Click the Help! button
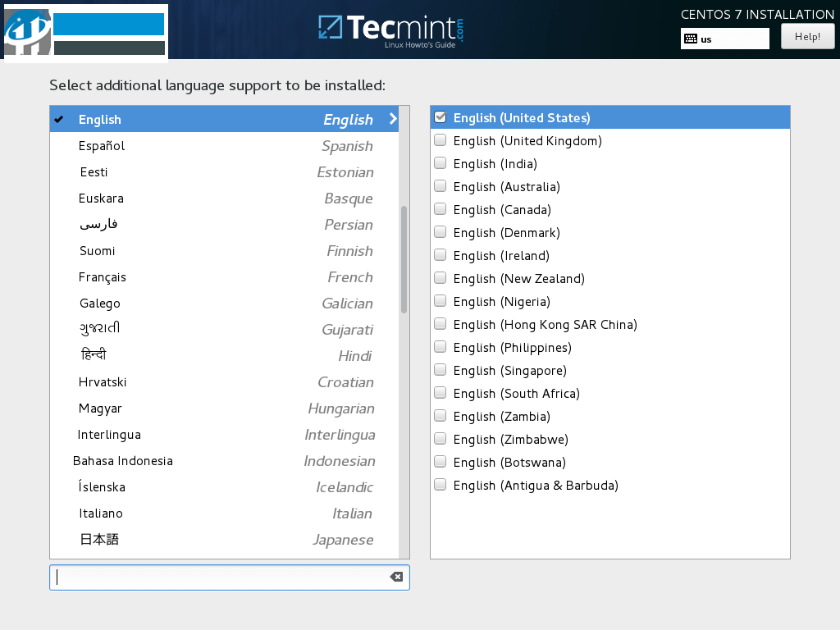Screen dimensions: 840x630 click(x=807, y=36)
